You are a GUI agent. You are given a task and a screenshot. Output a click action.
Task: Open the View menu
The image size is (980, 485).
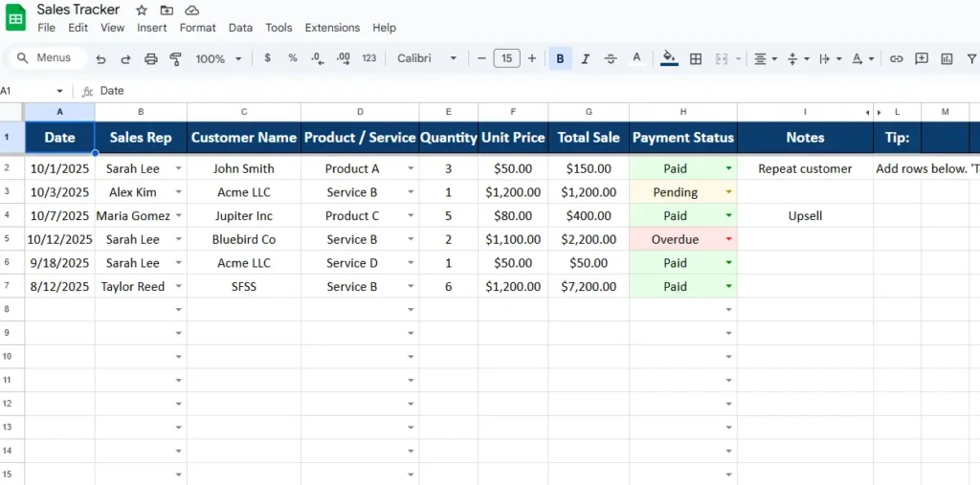113,28
